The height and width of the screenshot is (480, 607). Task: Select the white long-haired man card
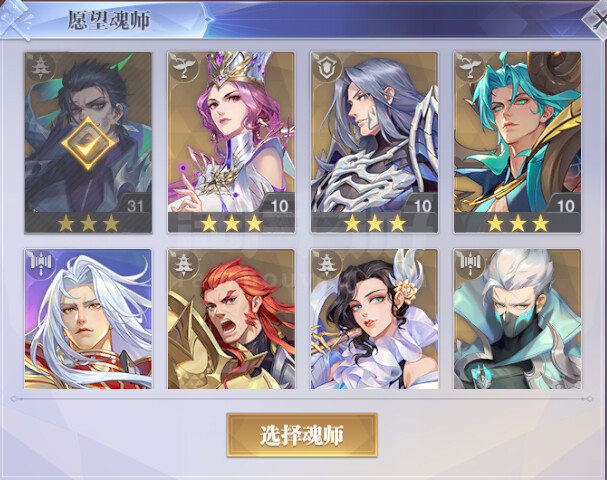(88, 319)
